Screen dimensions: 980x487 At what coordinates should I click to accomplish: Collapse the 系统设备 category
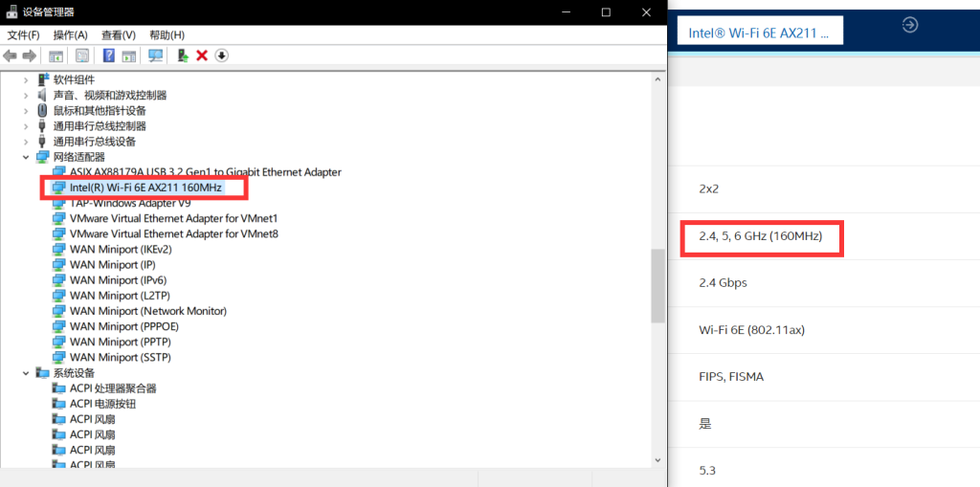click(x=27, y=373)
